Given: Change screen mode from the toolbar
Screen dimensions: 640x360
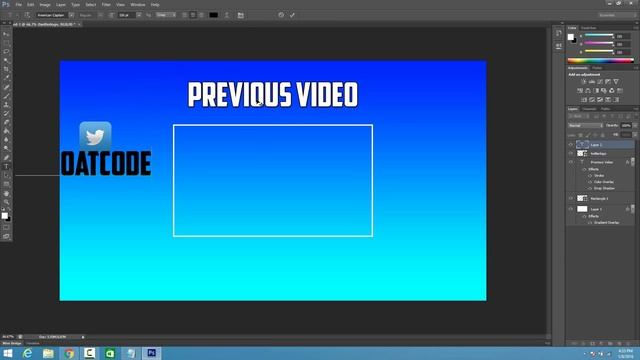Looking at the screenshot, I should coord(6,236).
